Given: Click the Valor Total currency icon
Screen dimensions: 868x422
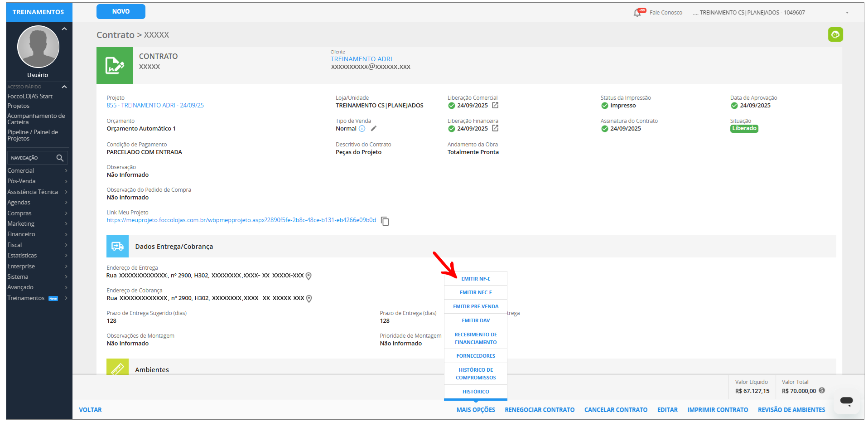Looking at the screenshot, I should click(x=822, y=390).
